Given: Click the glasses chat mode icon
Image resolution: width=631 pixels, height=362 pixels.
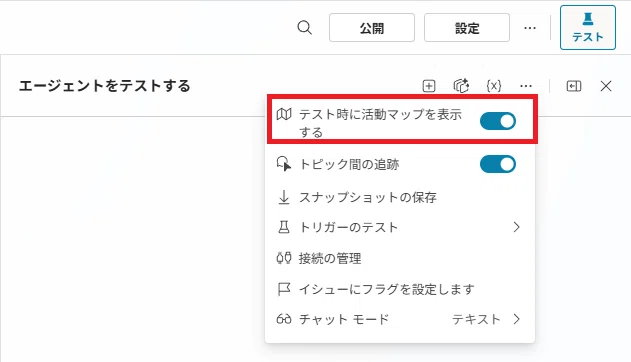Looking at the screenshot, I should (284, 319).
